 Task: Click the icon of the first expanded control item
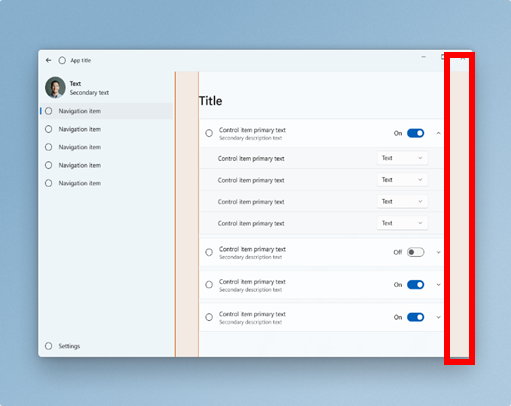click(209, 133)
